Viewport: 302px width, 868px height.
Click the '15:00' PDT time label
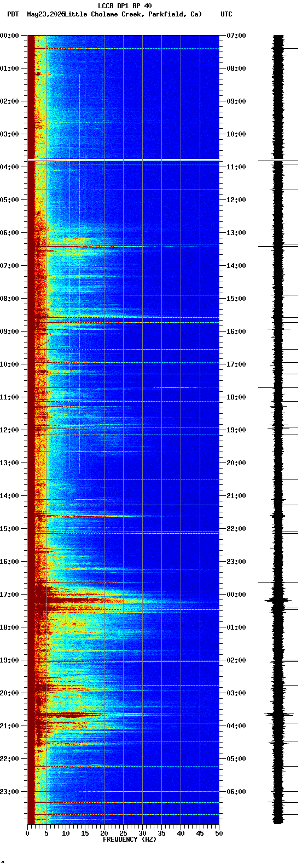point(9,529)
